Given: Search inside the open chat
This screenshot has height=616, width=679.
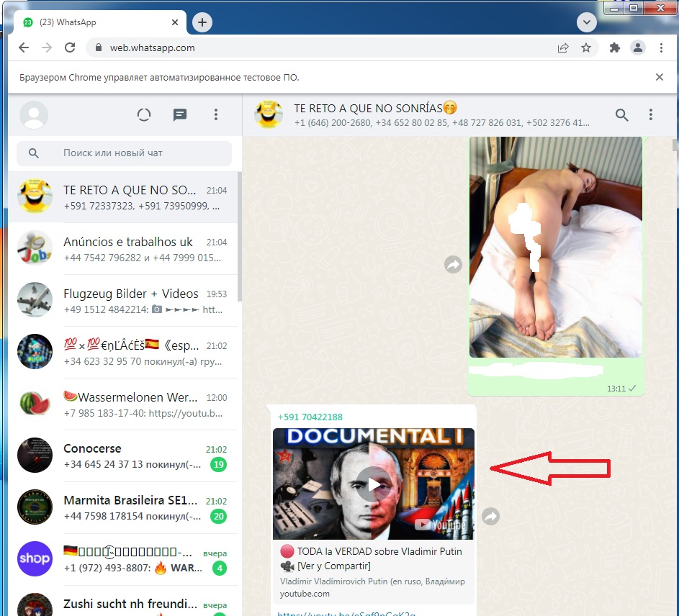Looking at the screenshot, I should tap(622, 114).
